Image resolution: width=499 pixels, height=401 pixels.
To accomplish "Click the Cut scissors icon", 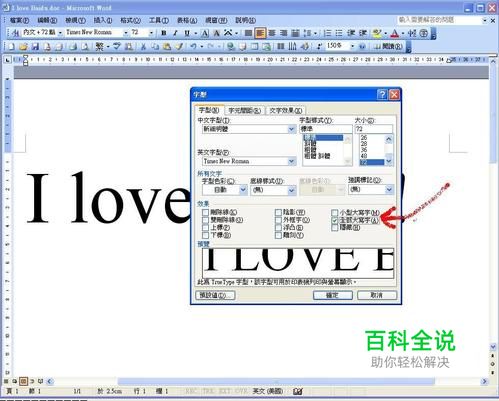I will point(143,46).
